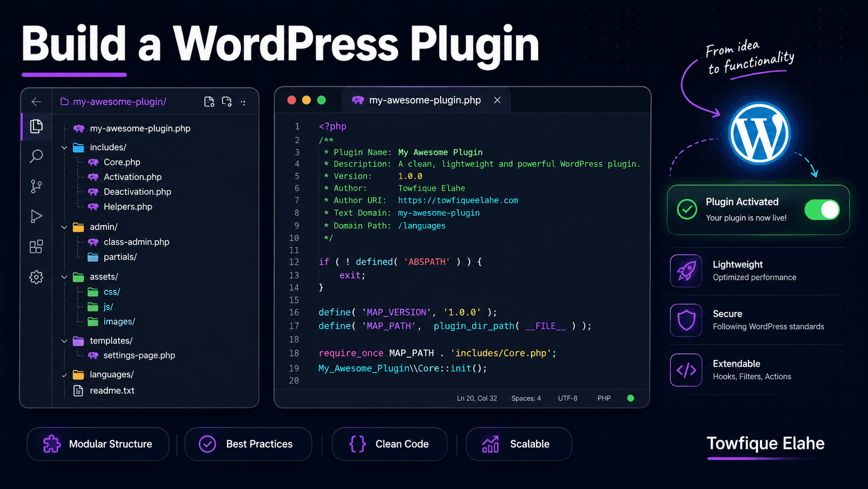Select the css/ folder under assets

point(112,292)
